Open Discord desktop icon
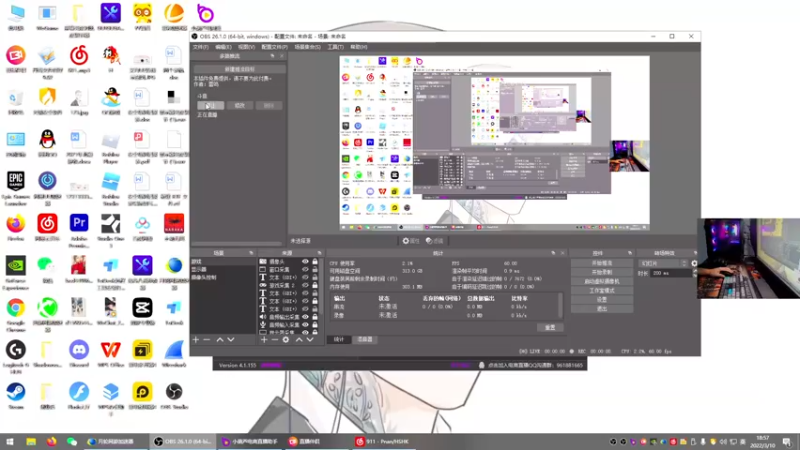The width and height of the screenshot is (800, 450). pos(79,354)
